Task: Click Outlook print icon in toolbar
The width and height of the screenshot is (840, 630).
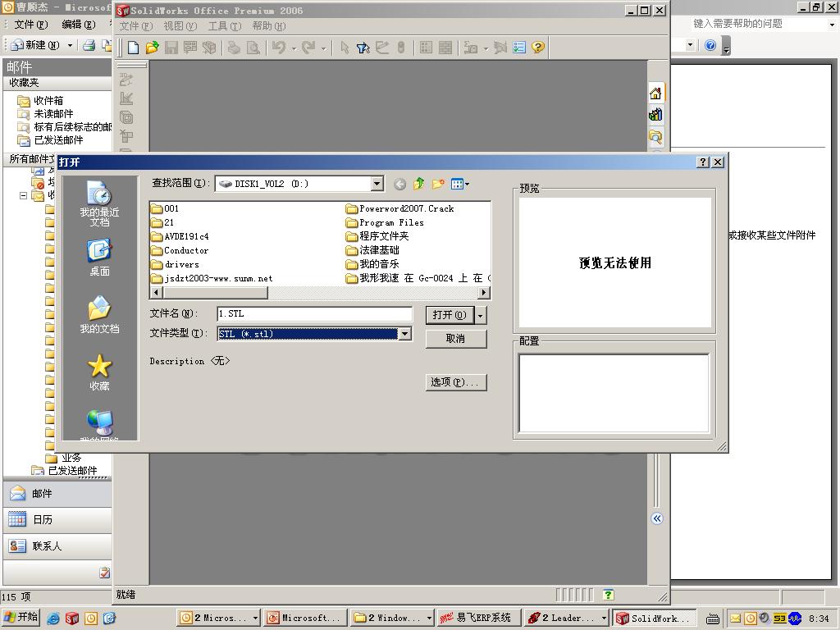Action: pos(89,46)
